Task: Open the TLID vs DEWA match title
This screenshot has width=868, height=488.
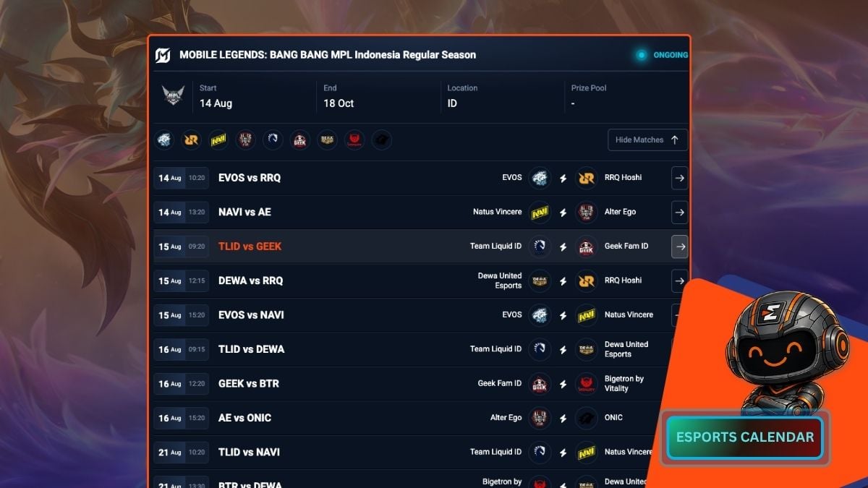Action: (x=251, y=349)
